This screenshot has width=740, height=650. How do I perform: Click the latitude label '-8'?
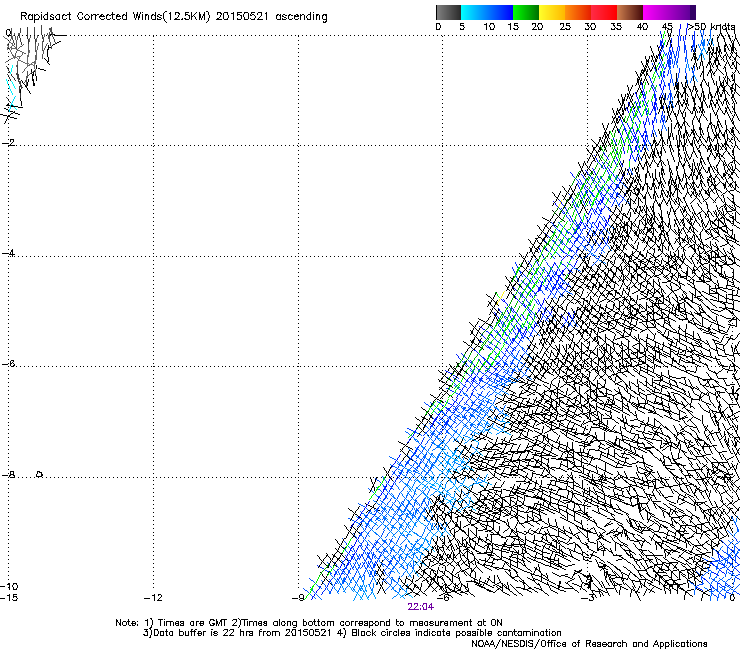tap(8, 474)
